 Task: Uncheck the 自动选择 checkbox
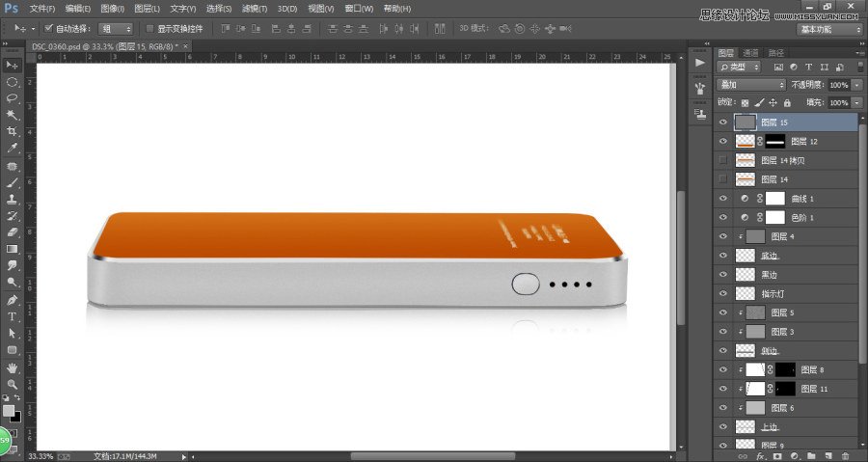click(48, 28)
